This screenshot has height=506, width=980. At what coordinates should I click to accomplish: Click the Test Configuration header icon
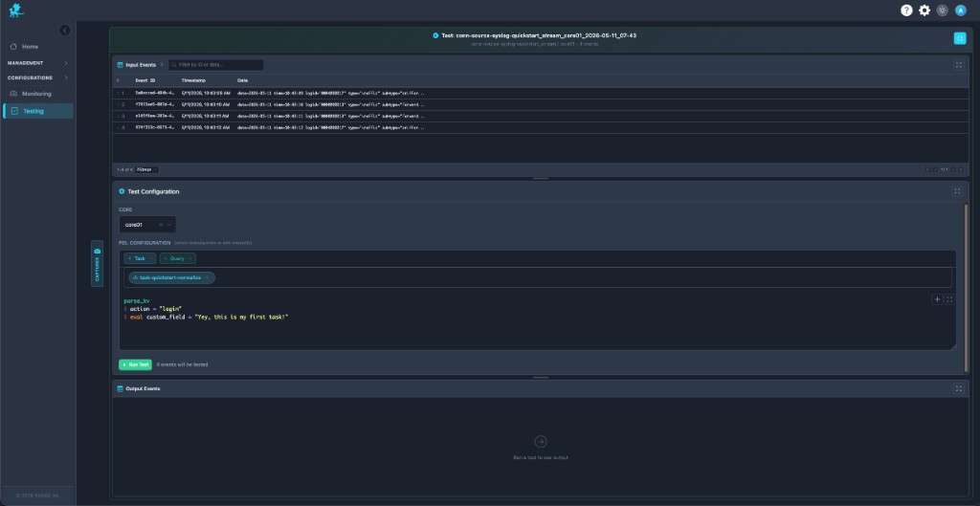click(122, 191)
